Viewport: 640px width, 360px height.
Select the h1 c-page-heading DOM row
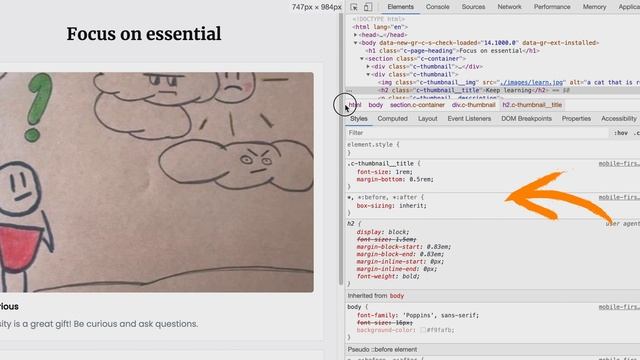452,51
